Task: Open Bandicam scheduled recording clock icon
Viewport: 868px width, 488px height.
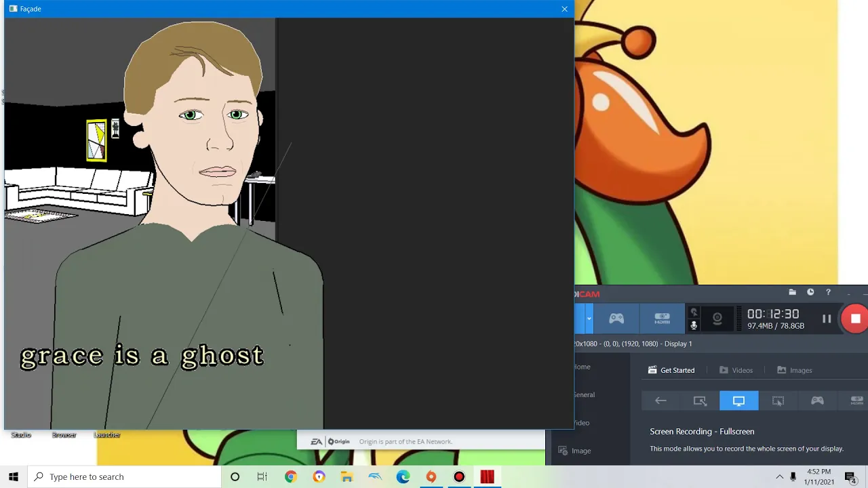Action: 810,292
